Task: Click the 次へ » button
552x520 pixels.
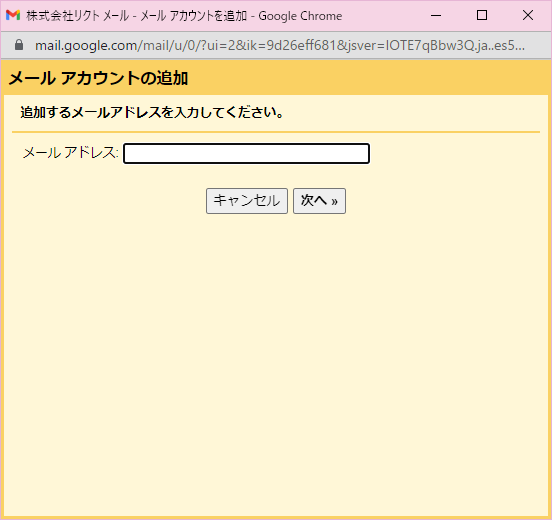Action: click(319, 201)
